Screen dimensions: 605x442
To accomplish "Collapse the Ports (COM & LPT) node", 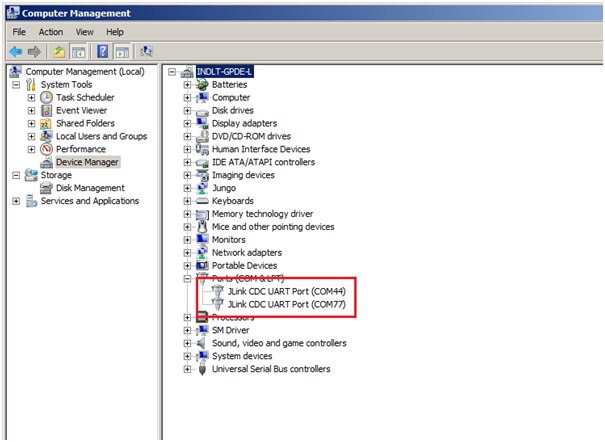I will pyautogui.click(x=187, y=278).
